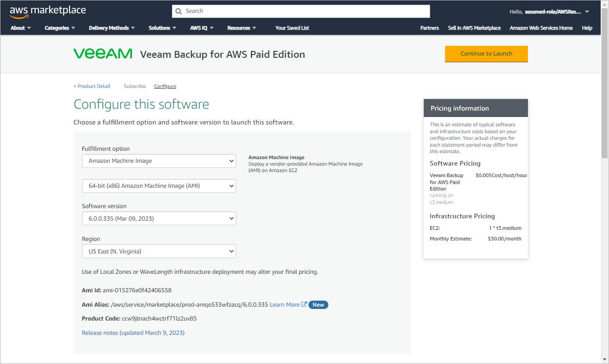Click the external link icon beside Learn More
Image resolution: width=609 pixels, height=364 pixels.
coord(304,304)
